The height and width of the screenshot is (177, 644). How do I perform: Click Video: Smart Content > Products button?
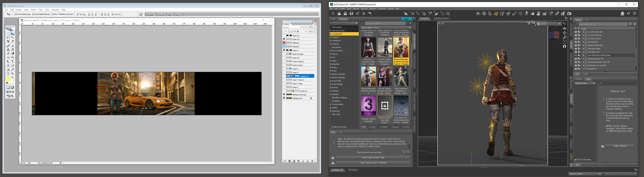373,163
